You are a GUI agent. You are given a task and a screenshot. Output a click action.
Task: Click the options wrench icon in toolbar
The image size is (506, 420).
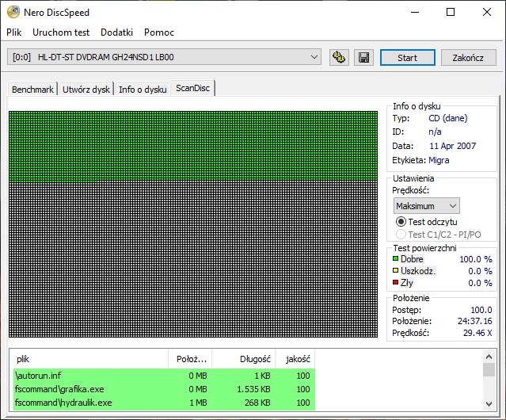[340, 58]
